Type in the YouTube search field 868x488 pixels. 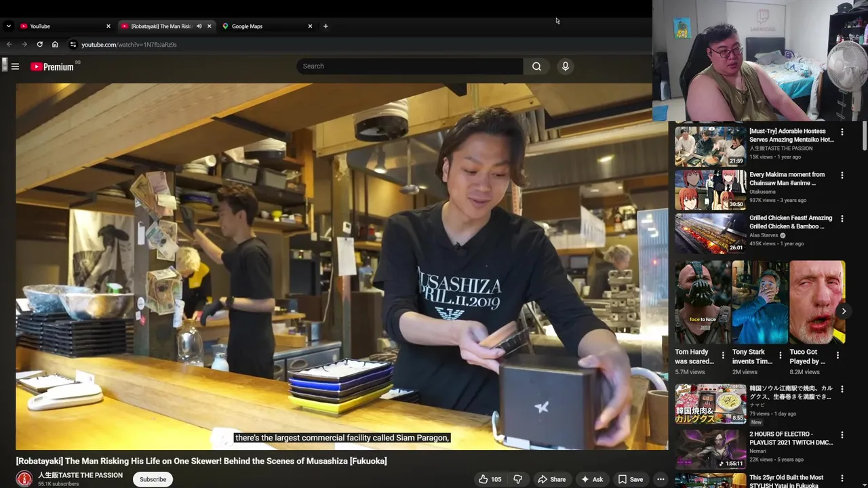click(410, 66)
